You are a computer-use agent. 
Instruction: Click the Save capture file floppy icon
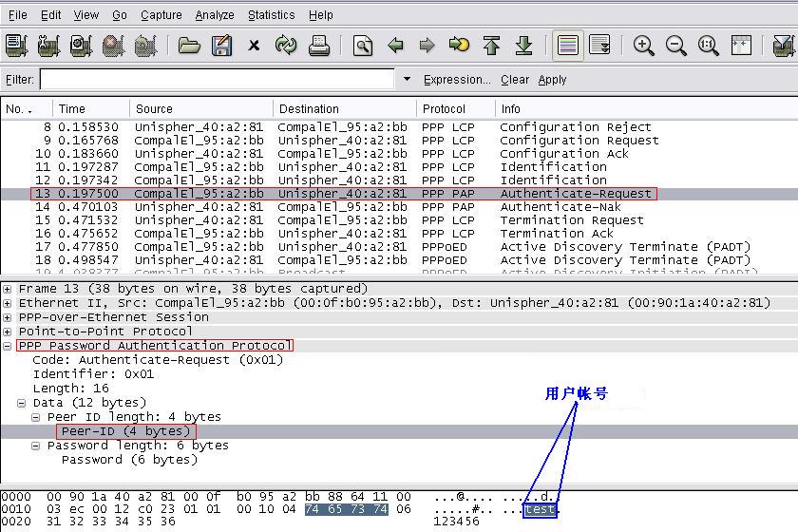click(221, 45)
